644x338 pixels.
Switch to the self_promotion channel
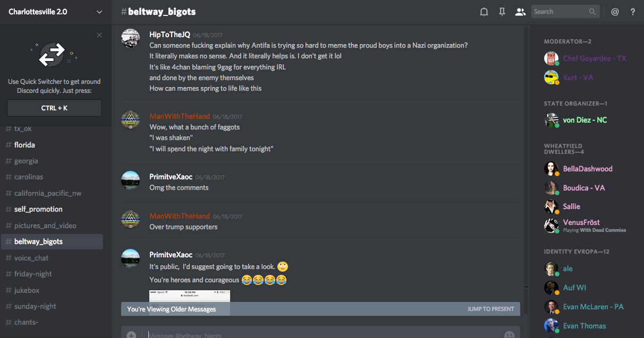(38, 209)
